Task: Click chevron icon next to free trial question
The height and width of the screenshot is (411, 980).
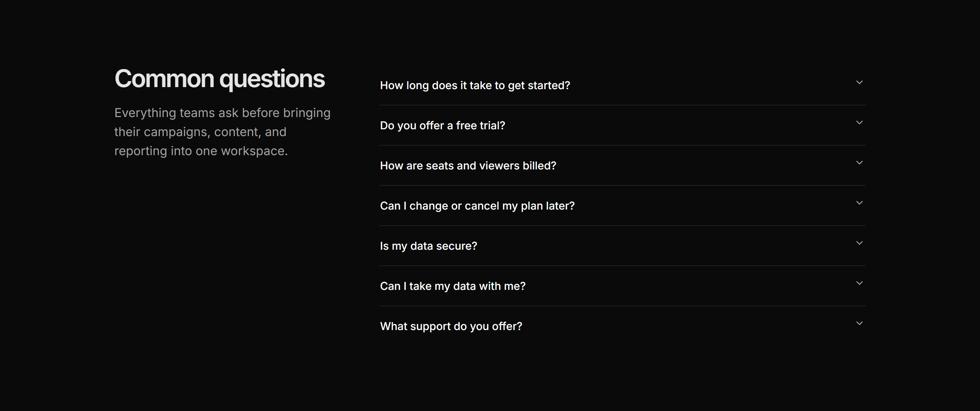Action: 860,122
